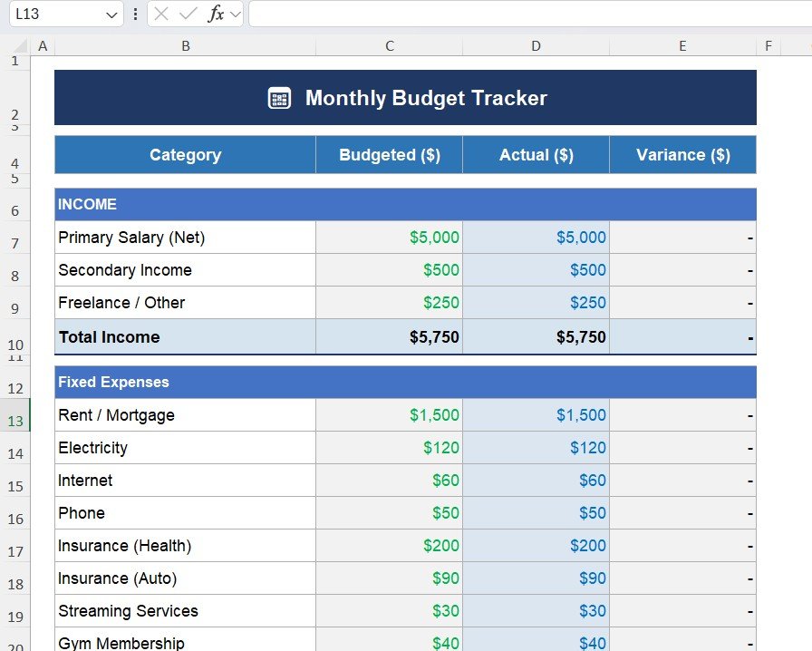Click the Insert Function (fx) icon

(x=215, y=15)
